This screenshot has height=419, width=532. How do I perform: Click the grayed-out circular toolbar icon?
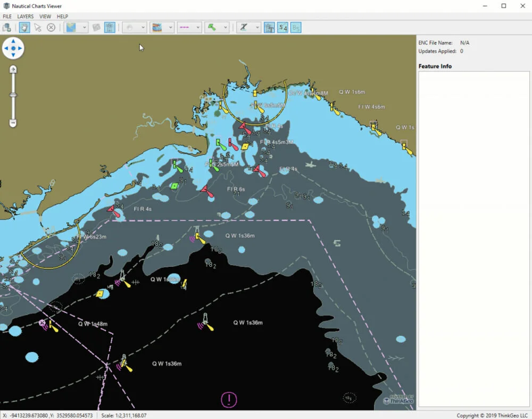(130, 28)
